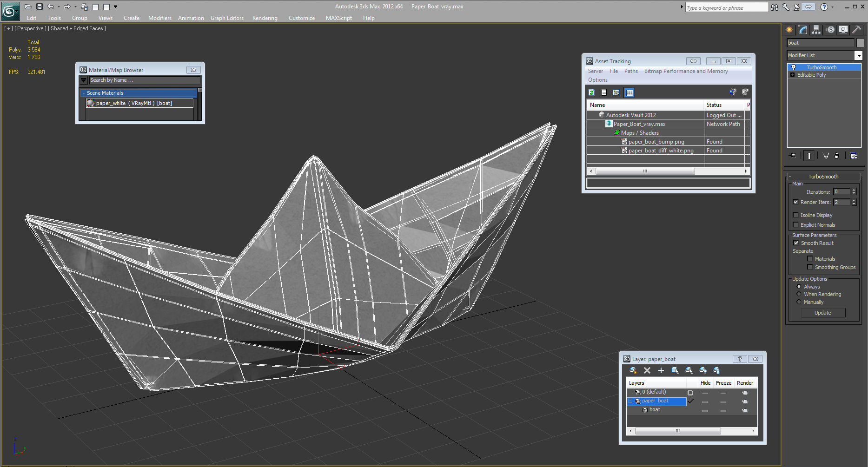Open the Modify command panel tab
Screen dimensions: 868x467
[x=803, y=30]
